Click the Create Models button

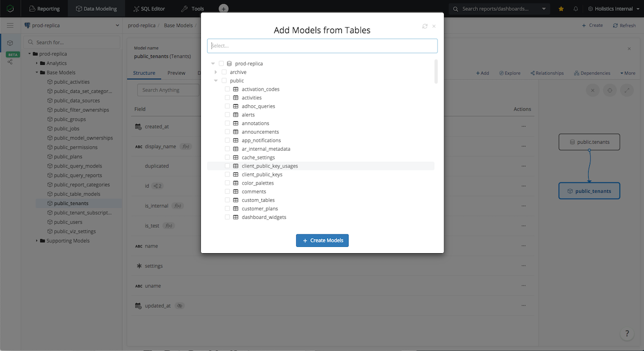tap(323, 240)
